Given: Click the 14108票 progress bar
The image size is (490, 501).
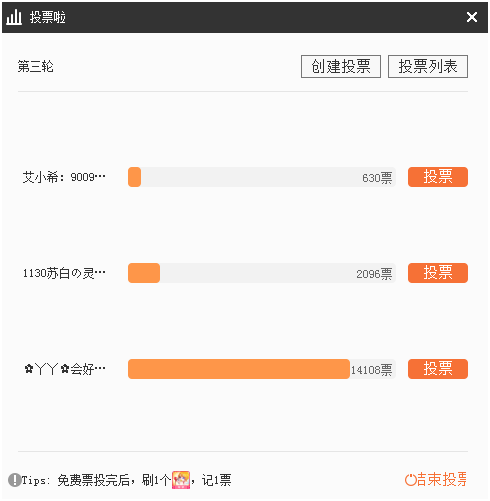Looking at the screenshot, I should coord(262,369).
